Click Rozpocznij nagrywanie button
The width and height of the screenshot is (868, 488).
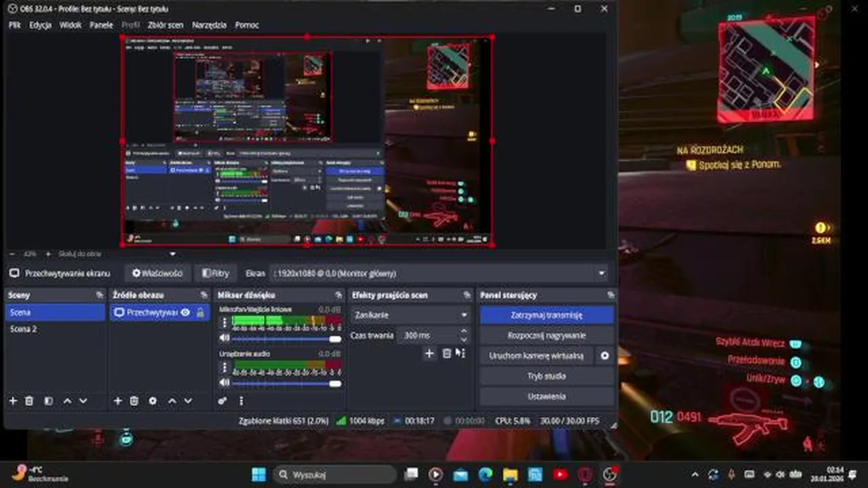click(x=547, y=335)
